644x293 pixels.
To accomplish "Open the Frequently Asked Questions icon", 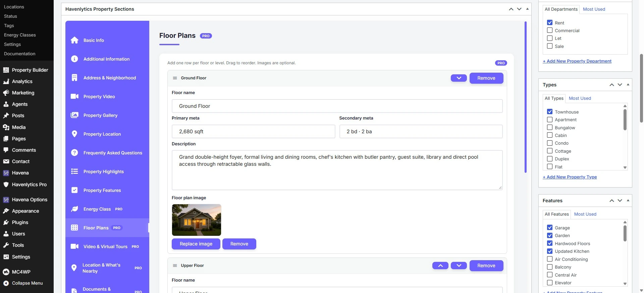I will (74, 153).
